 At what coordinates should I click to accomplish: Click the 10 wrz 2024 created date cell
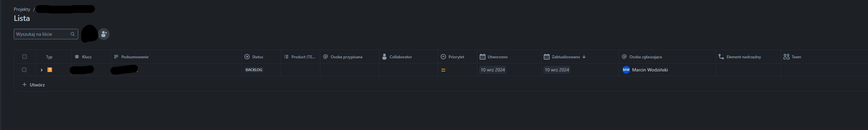[x=493, y=70]
